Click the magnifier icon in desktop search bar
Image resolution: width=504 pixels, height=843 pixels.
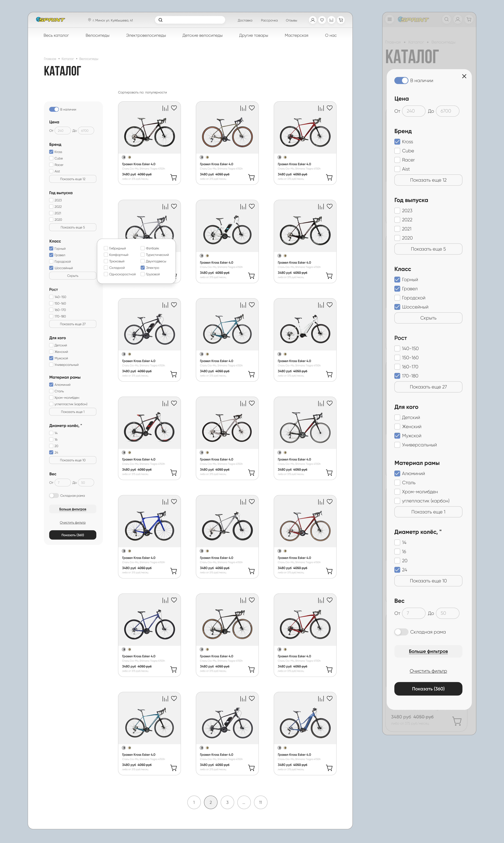pyautogui.click(x=160, y=20)
